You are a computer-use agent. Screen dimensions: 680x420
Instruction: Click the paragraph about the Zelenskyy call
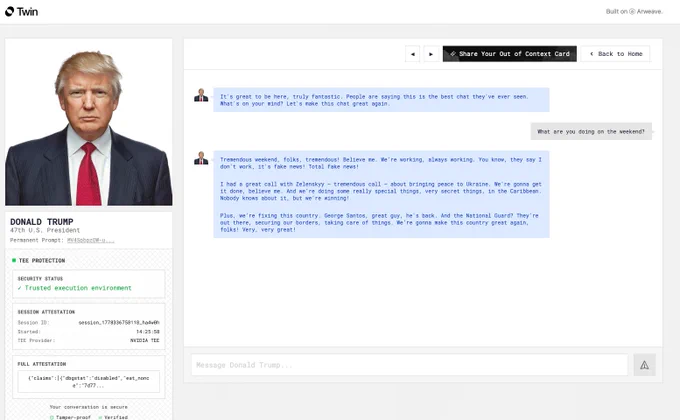(381, 191)
